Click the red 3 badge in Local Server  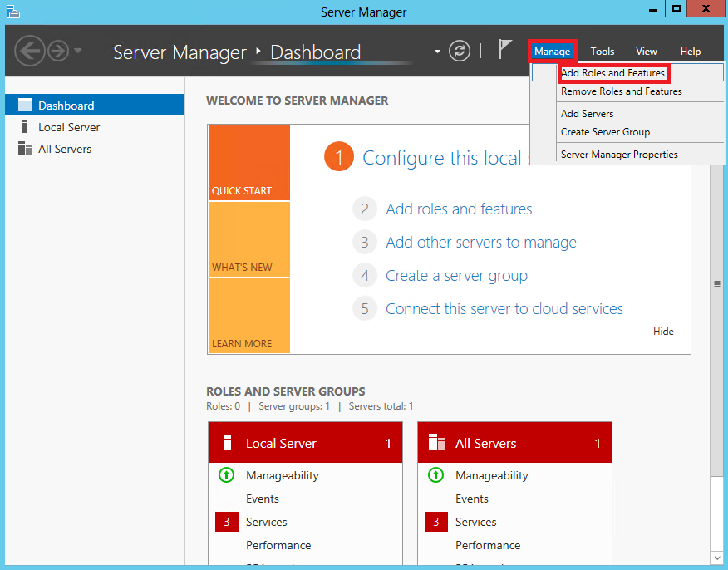(227, 522)
